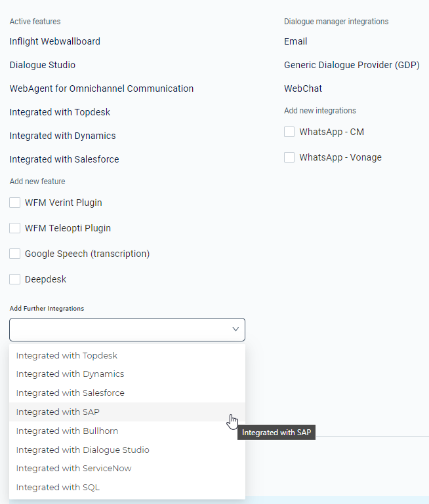Check the WFM Teleopti Plugin box
Image resolution: width=429 pixels, height=504 pixels.
click(15, 228)
